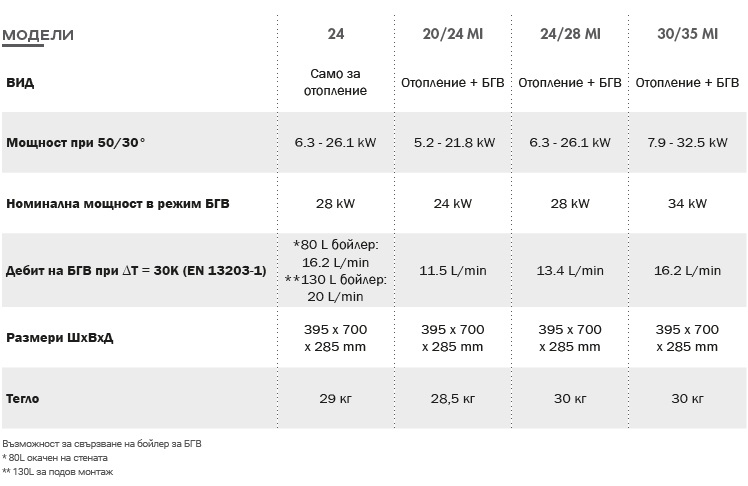Click 'Номинална мощност в режим БГВ' label
Viewport: 748px width, 486px height.
point(118,204)
